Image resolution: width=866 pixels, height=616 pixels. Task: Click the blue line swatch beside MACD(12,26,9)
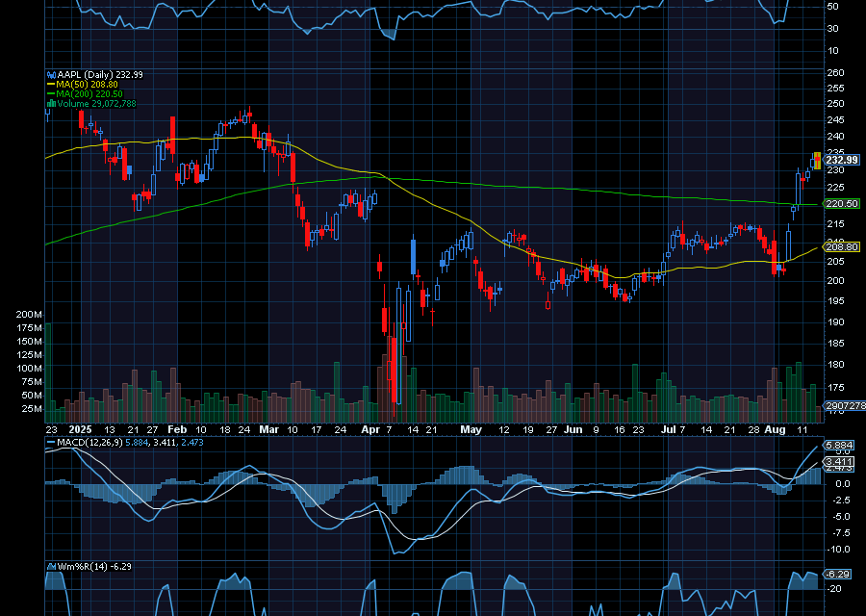pyautogui.click(x=51, y=443)
